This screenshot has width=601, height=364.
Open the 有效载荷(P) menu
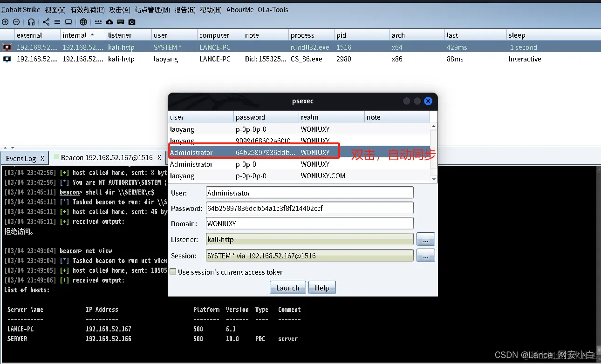88,9
